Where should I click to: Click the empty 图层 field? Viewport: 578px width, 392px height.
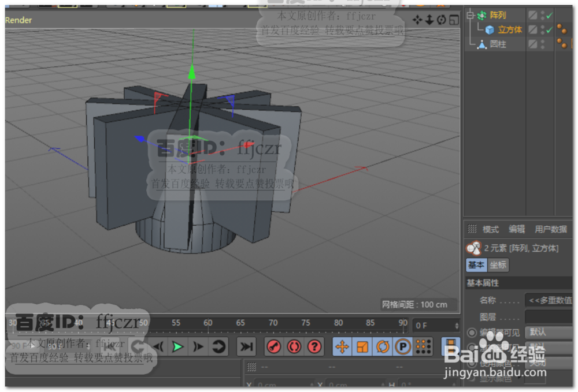[549, 316]
